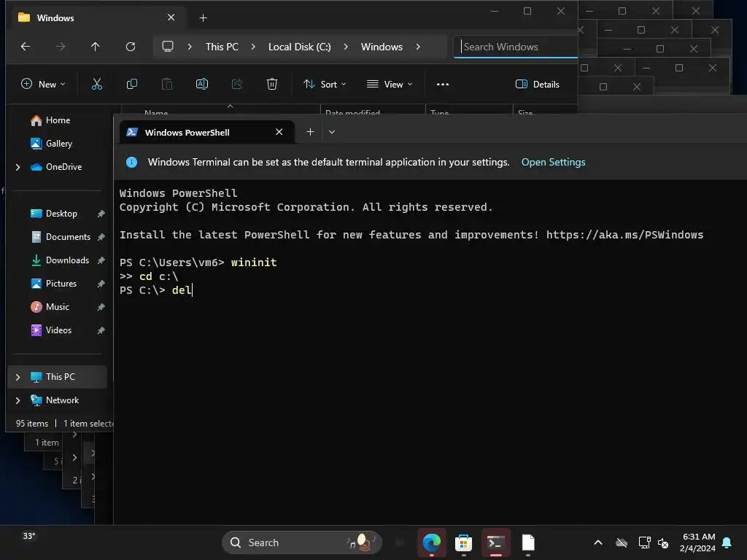Image resolution: width=747 pixels, height=560 pixels.
Task: Expand the This PC tree node
Action: (x=18, y=377)
